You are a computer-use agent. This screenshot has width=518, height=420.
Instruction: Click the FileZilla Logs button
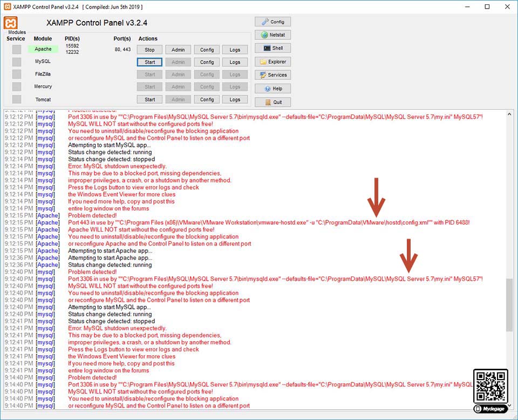(235, 74)
